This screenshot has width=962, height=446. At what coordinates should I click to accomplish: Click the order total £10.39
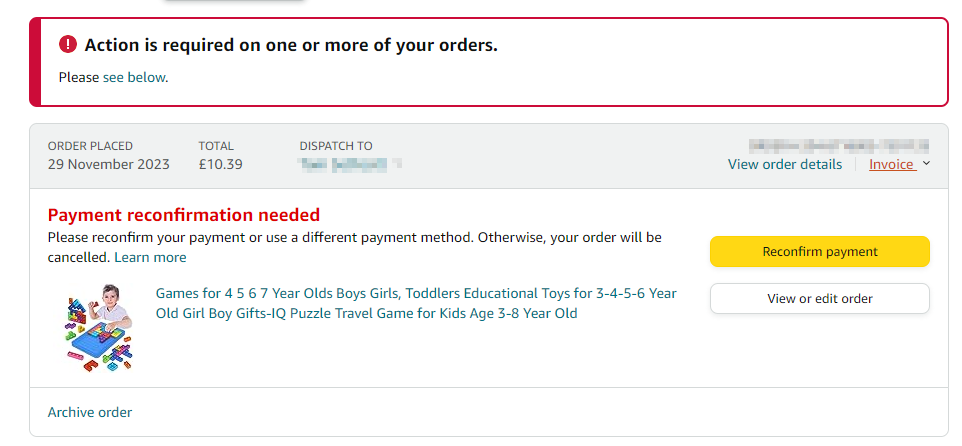pyautogui.click(x=220, y=164)
